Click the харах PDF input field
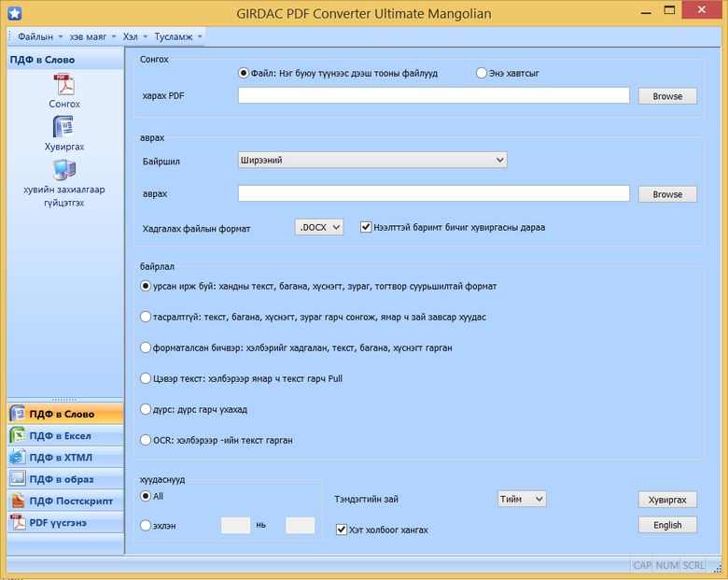 click(x=434, y=96)
